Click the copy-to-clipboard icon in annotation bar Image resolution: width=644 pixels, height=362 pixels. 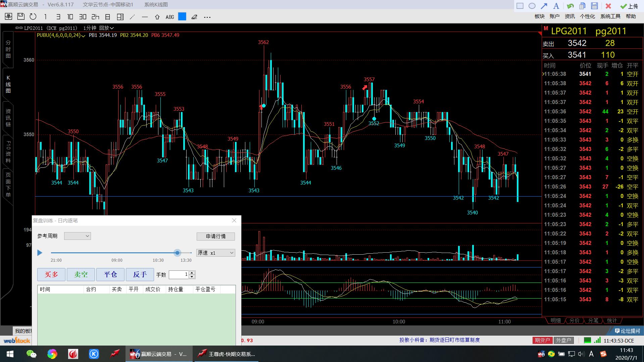(x=582, y=6)
